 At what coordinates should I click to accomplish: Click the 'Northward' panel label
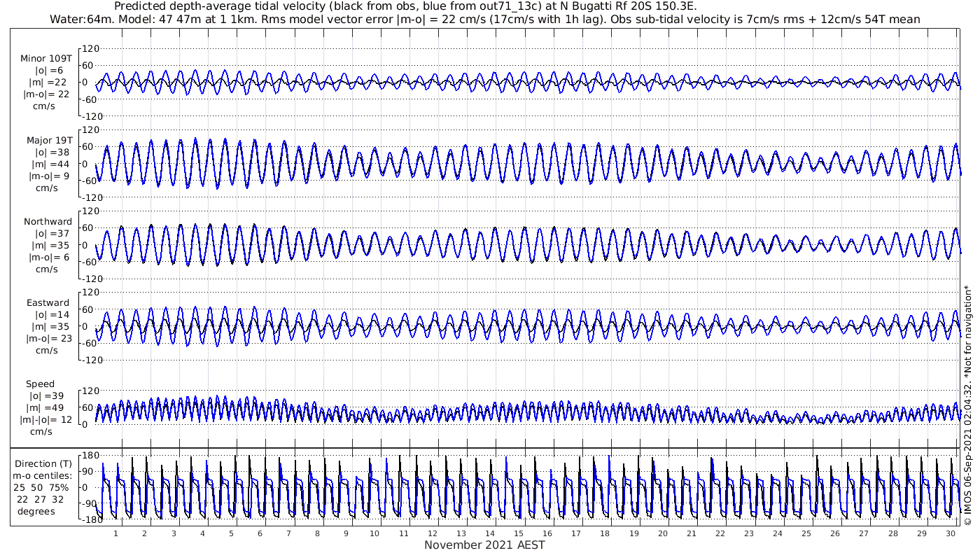click(x=48, y=221)
